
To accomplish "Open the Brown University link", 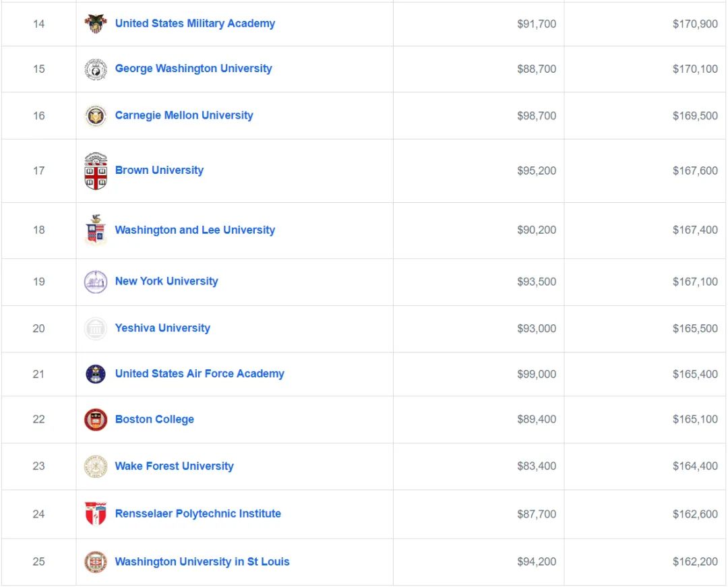I will pyautogui.click(x=159, y=171).
